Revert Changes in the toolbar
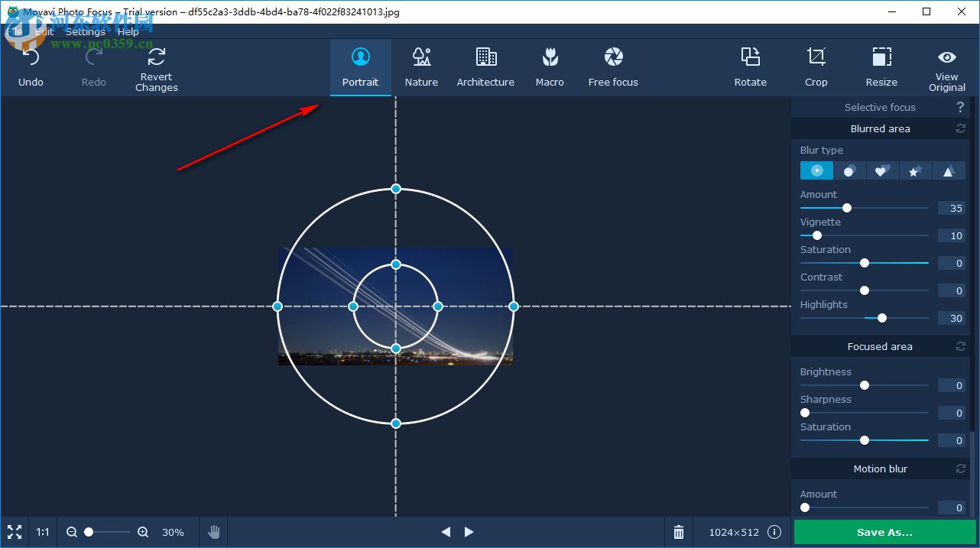The image size is (980, 548). 157,69
